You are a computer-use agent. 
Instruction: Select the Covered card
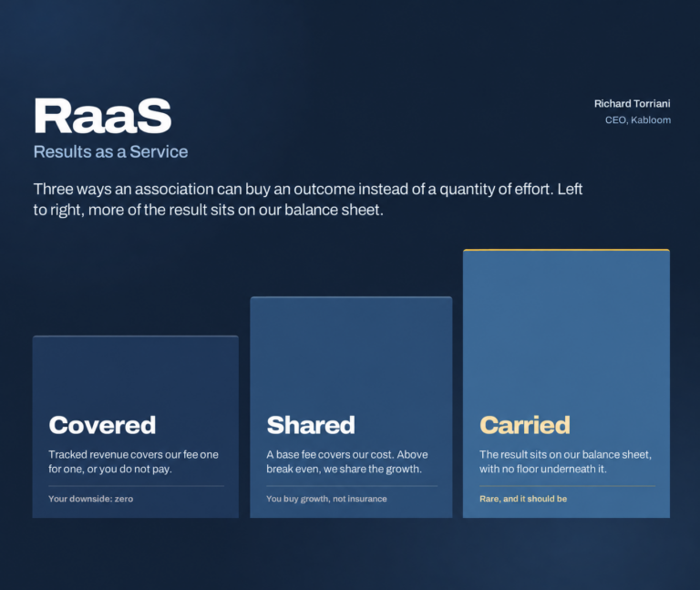tap(136, 427)
